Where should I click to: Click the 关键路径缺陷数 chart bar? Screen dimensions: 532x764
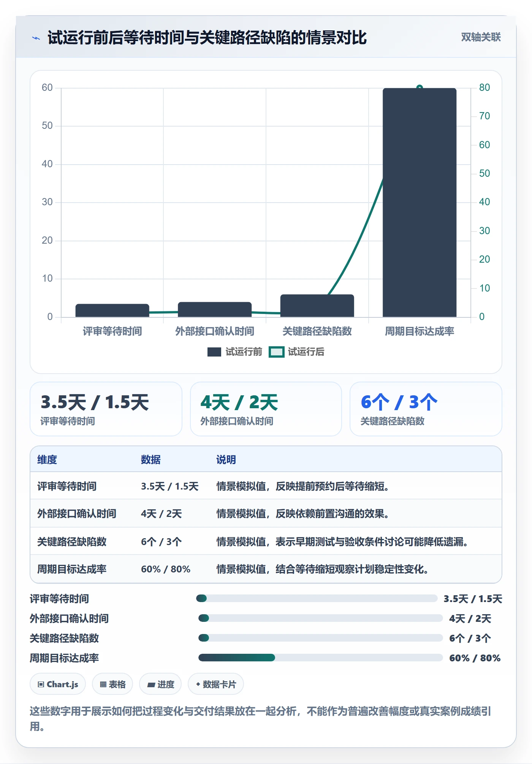pos(317,306)
